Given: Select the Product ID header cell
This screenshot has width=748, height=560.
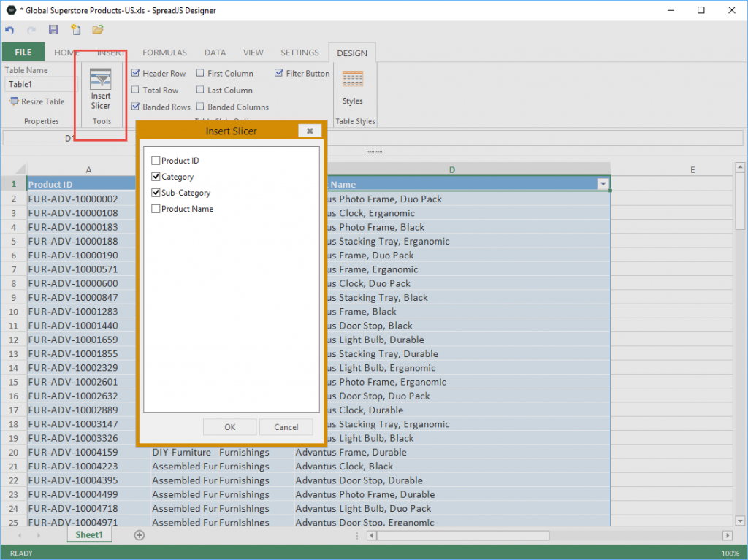Looking at the screenshot, I should (82, 184).
